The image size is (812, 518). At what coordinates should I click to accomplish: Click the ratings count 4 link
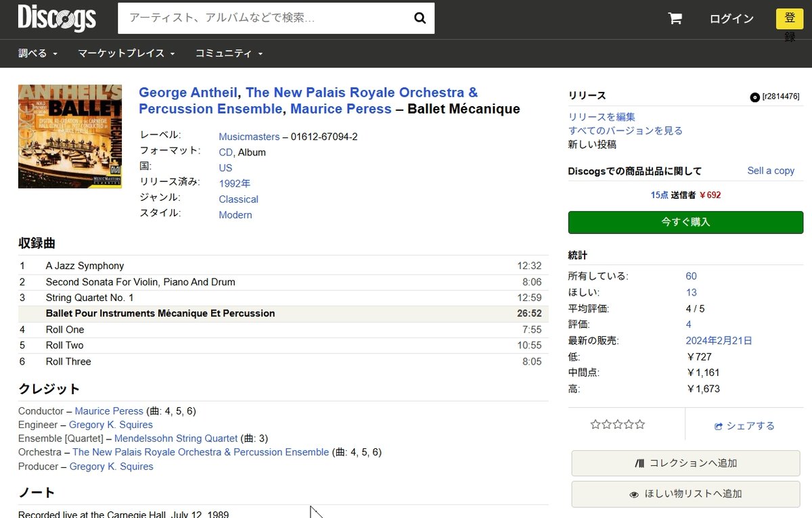[x=688, y=325]
